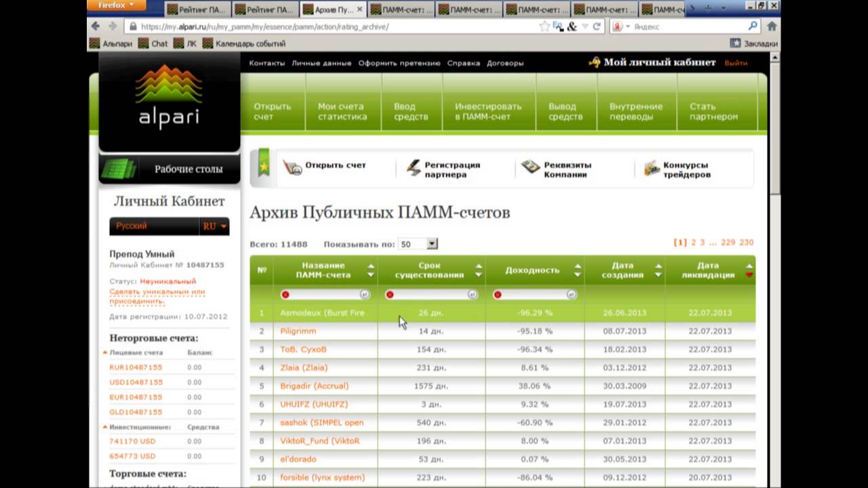Click the Реквизиты Компании icon
The height and width of the screenshot is (488, 868).
click(x=531, y=167)
